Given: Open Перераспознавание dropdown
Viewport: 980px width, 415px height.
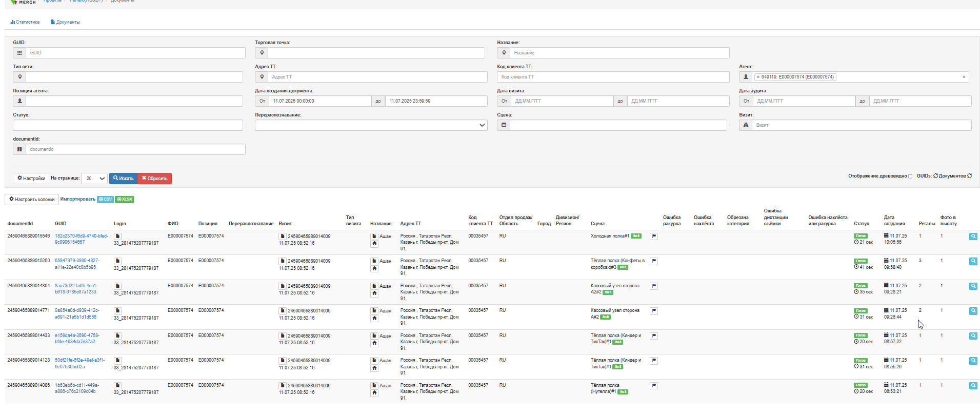Looking at the screenshot, I should [x=371, y=125].
